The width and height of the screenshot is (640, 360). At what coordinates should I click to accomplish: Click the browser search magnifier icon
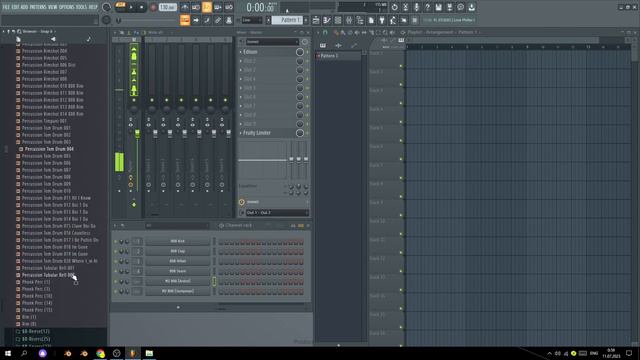click(x=19, y=31)
